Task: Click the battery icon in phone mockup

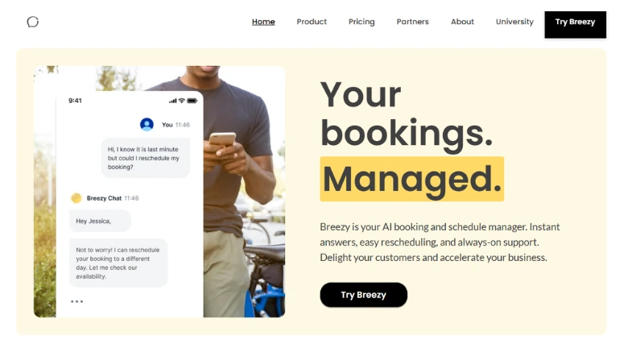Action: (x=192, y=101)
